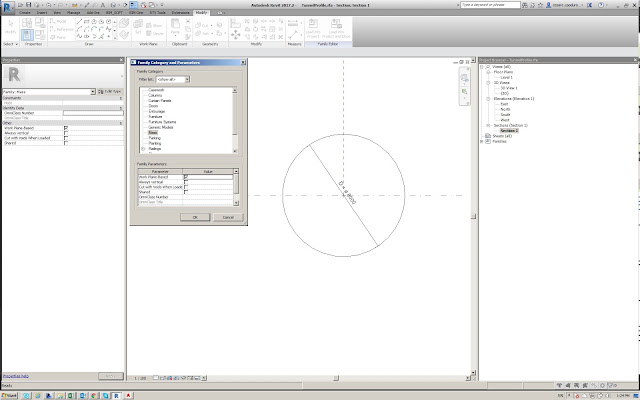Screen dimensions: 640x400
Task: Open the Create ribbon tab
Action: pos(25,13)
